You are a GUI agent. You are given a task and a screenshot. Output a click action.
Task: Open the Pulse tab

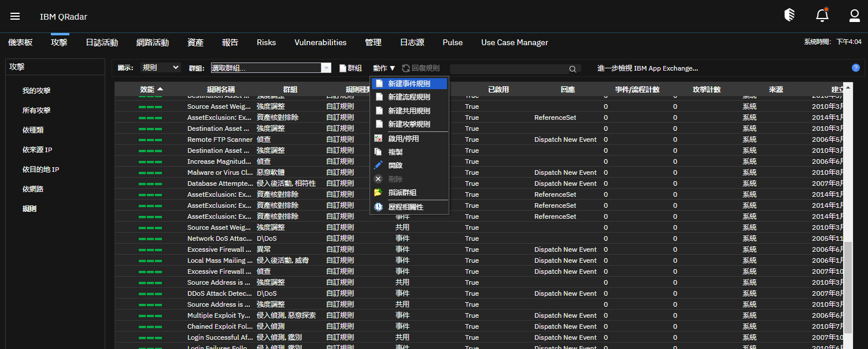click(x=453, y=42)
